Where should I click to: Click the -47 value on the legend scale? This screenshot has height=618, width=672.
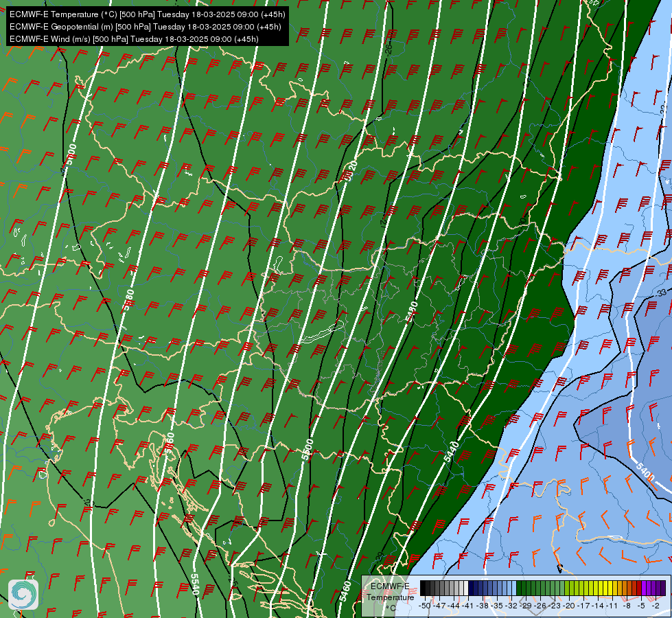tap(439, 606)
